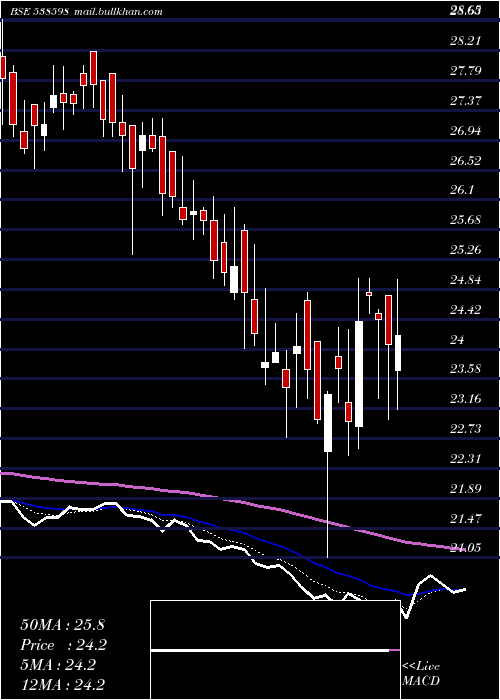
Task: Select the 24.42 price axis label
Action: pos(465,309)
